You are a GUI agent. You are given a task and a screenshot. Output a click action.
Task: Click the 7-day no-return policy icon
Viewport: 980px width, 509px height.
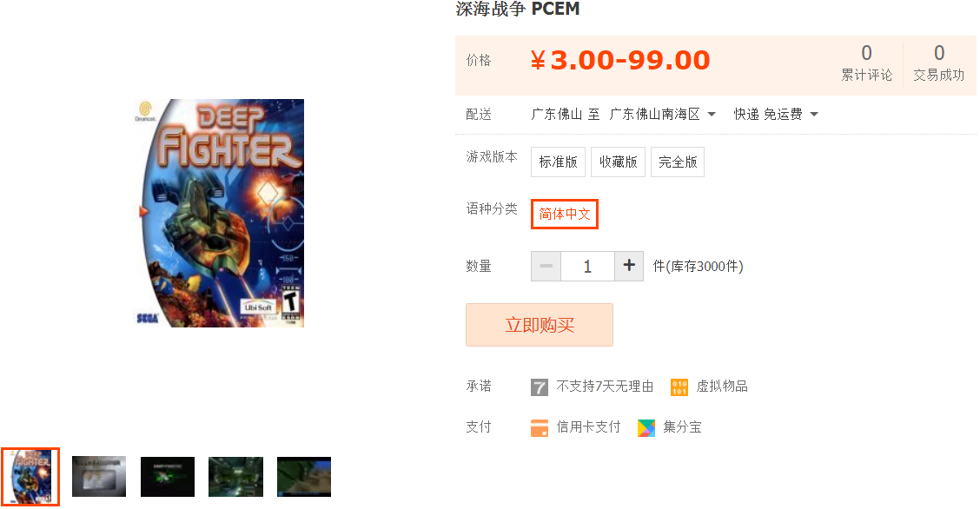(539, 387)
